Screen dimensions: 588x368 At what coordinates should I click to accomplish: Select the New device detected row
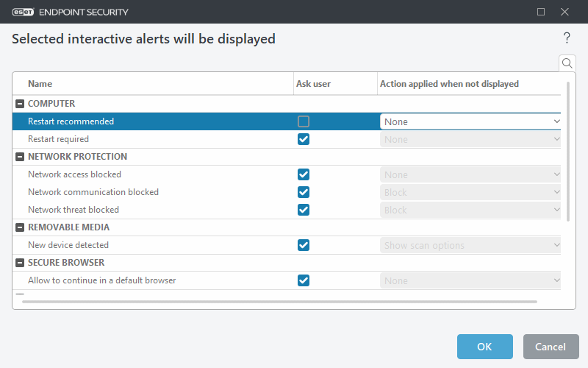point(287,245)
